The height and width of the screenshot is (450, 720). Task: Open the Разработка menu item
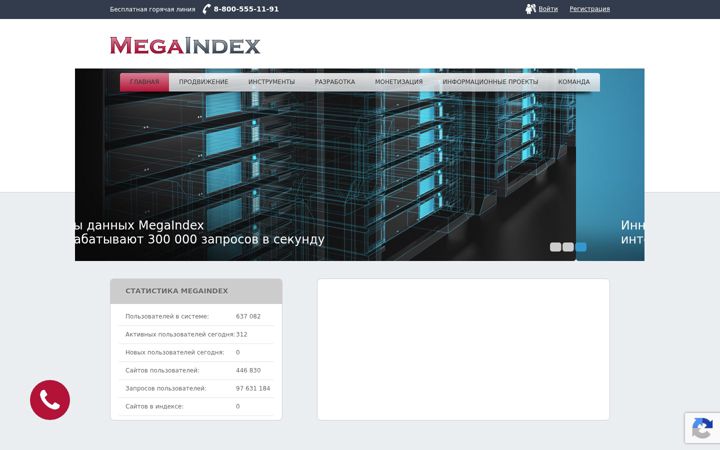(335, 82)
